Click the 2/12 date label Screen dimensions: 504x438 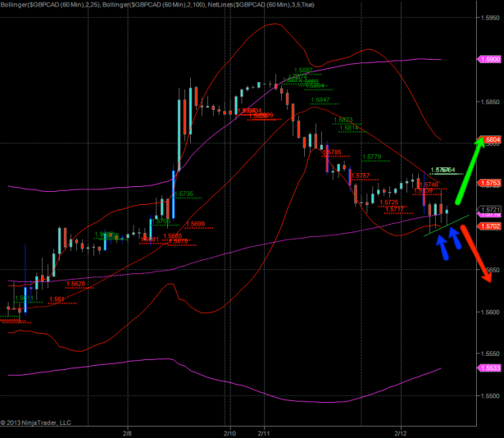click(401, 431)
